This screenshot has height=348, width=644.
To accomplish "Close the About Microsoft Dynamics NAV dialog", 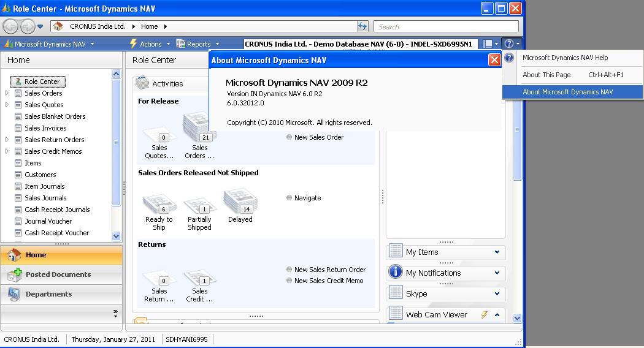I will click(x=494, y=60).
